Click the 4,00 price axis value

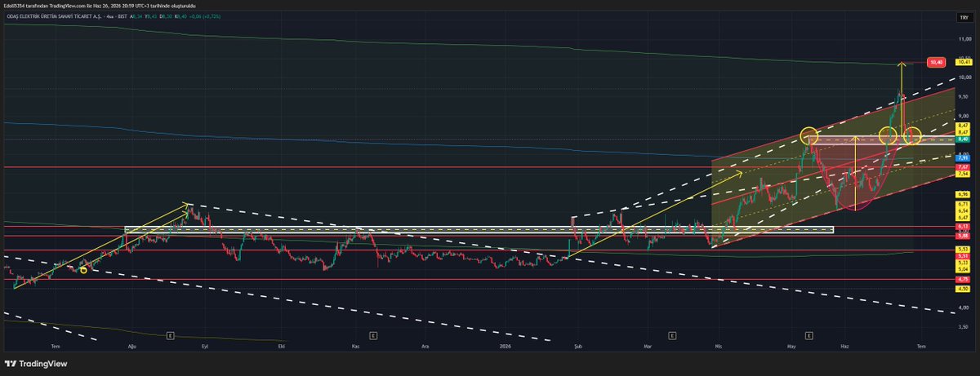click(964, 307)
